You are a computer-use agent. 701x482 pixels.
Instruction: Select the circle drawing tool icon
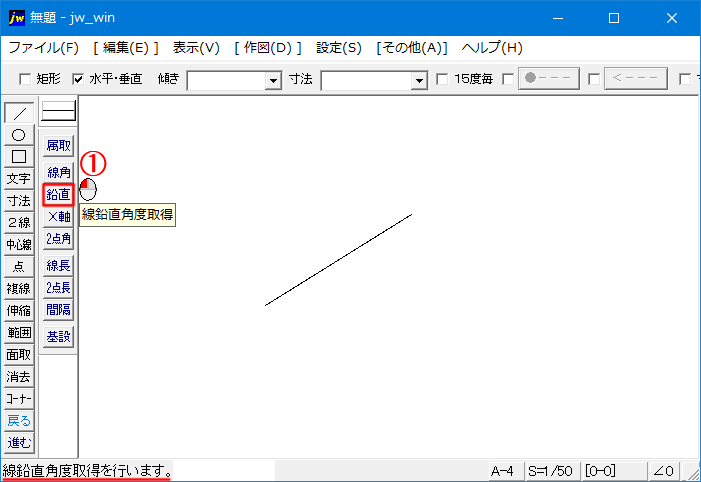(x=19, y=135)
